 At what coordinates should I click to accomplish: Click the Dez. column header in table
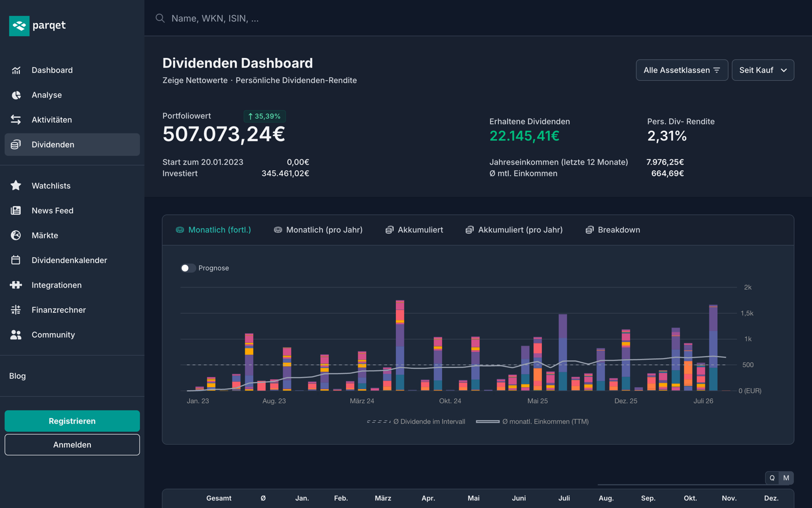(x=771, y=498)
